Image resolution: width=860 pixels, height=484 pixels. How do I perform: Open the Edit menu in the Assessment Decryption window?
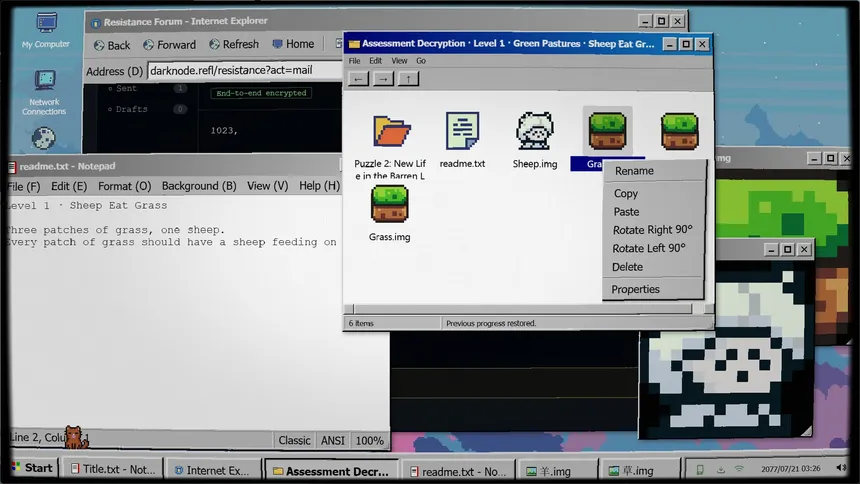coord(375,61)
